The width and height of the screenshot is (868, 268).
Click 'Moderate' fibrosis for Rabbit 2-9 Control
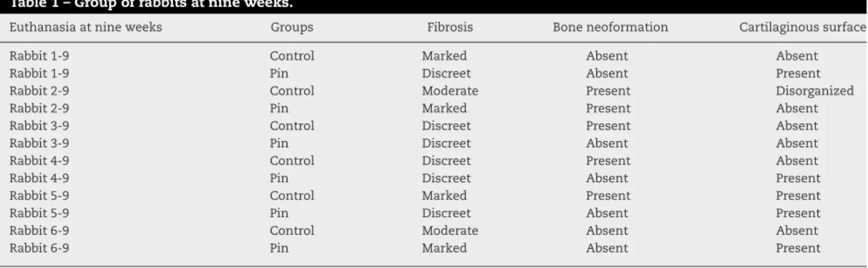[450, 91]
